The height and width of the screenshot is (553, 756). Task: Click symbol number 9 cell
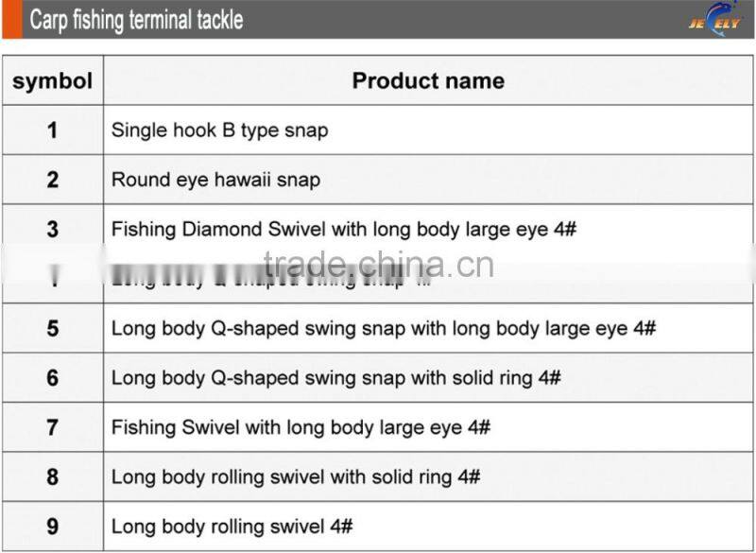pyautogui.click(x=53, y=527)
